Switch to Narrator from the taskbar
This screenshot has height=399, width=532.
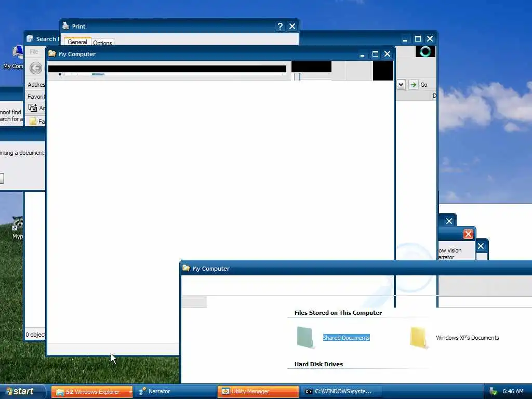[175, 392]
